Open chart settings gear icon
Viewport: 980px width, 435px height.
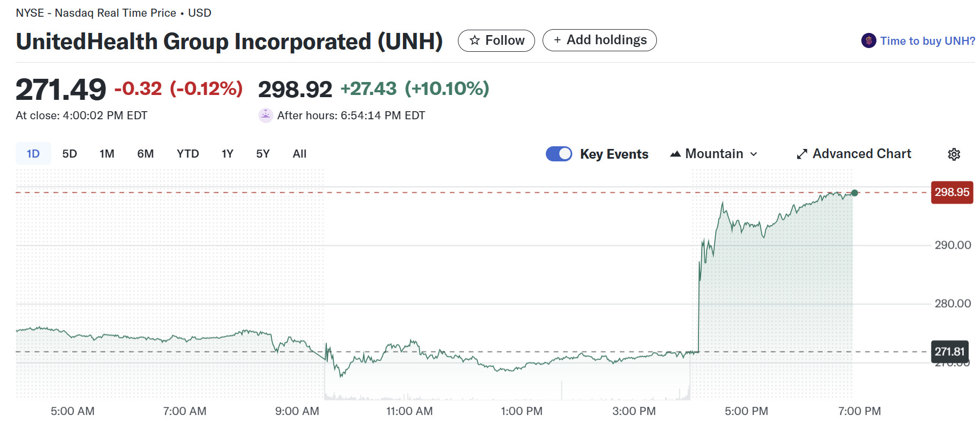tap(954, 154)
